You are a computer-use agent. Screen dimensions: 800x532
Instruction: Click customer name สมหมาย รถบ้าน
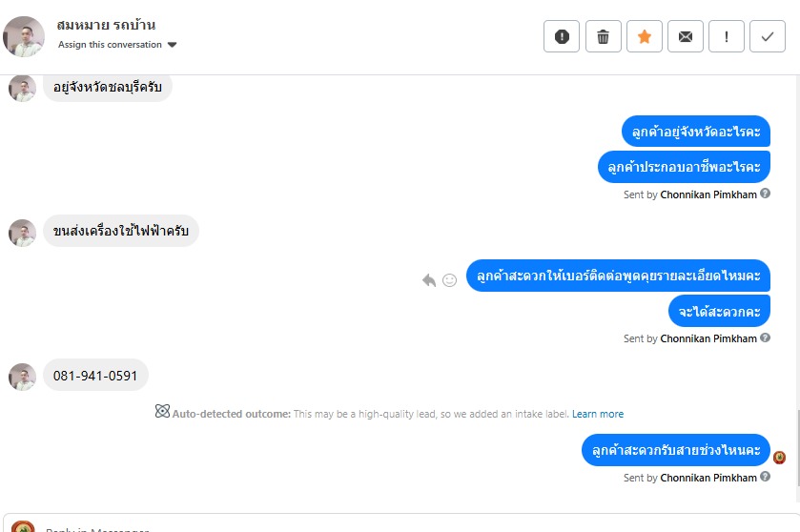[x=106, y=25]
